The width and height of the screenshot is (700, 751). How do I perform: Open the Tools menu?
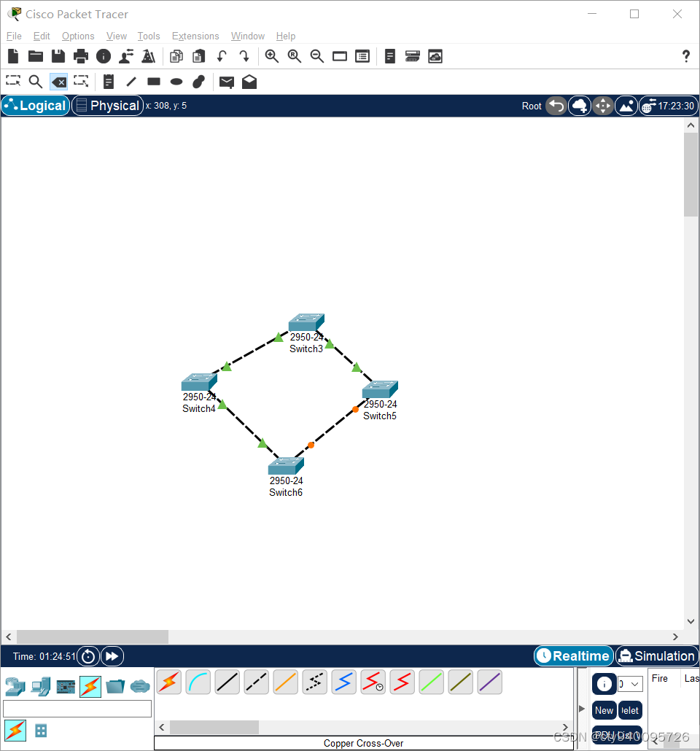point(149,36)
